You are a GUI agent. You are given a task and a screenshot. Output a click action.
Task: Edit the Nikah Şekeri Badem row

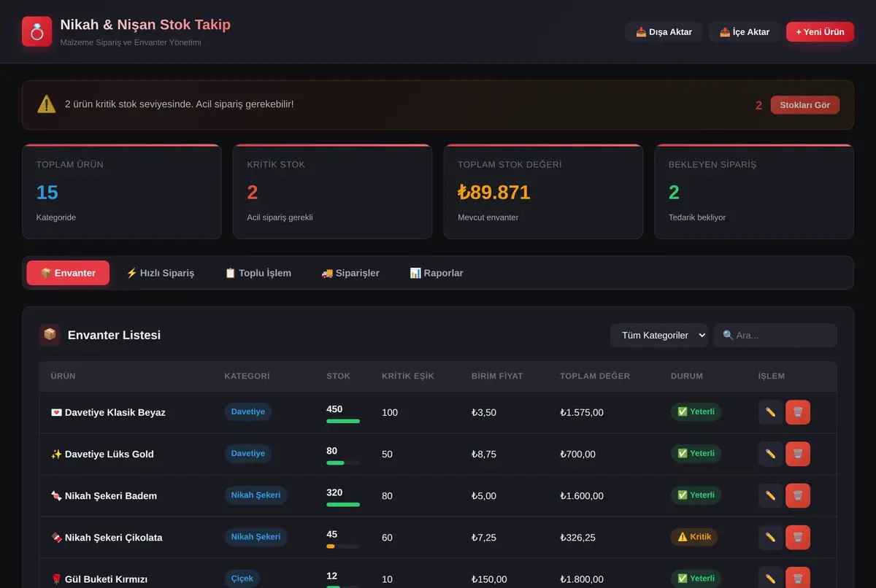770,495
